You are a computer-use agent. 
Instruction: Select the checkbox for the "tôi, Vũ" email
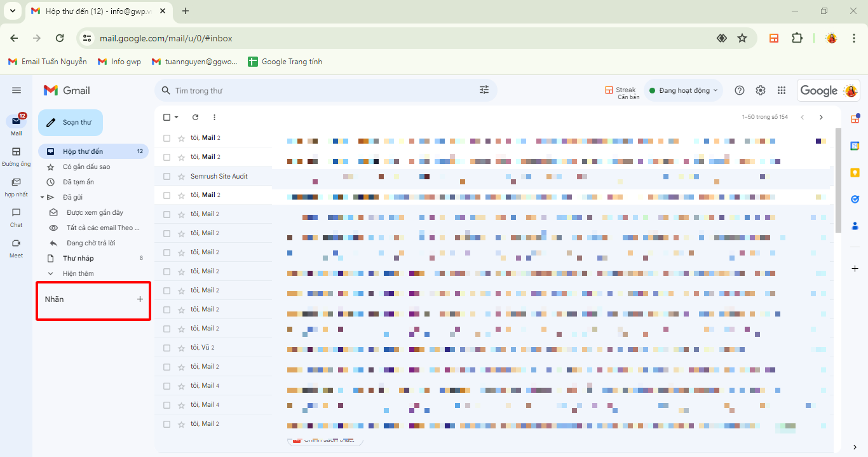(x=166, y=348)
